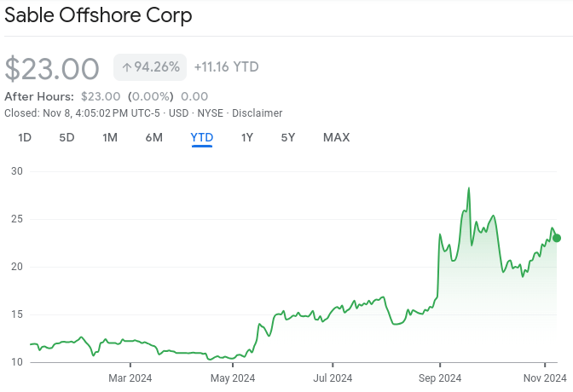Screen dimensions: 573x392
Task: Select the 5Y time range
Action: pyautogui.click(x=288, y=137)
